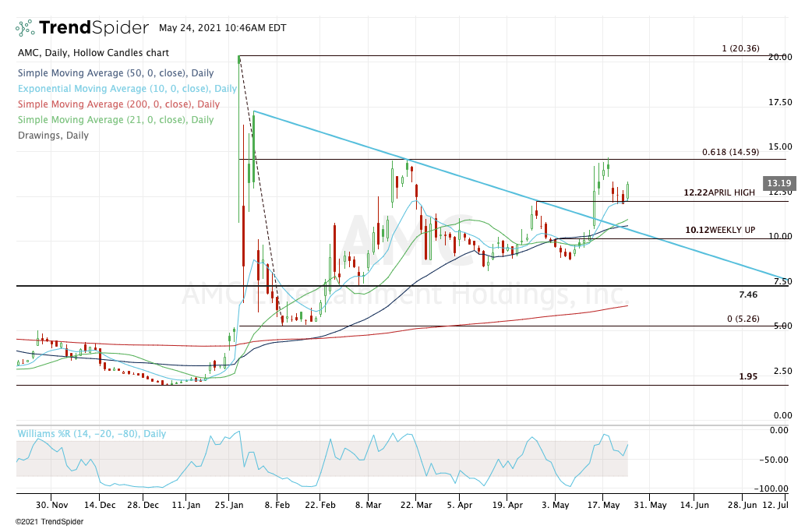Click the 10.12 WEEKLY UP annotation
Image resolution: width=812 pixels, height=529 pixels.
tap(720, 230)
